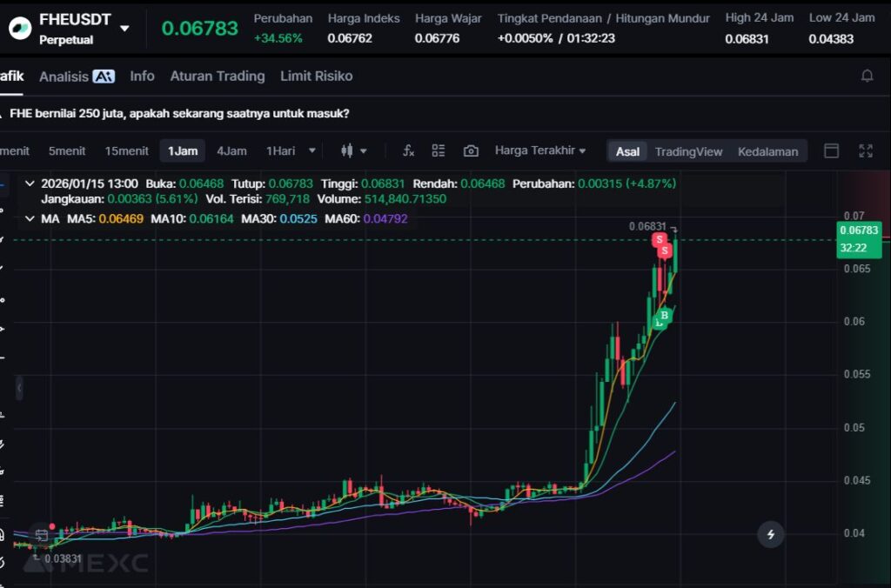The image size is (891, 588).
Task: Click the lightning quick-order icon
Action: coord(770,533)
